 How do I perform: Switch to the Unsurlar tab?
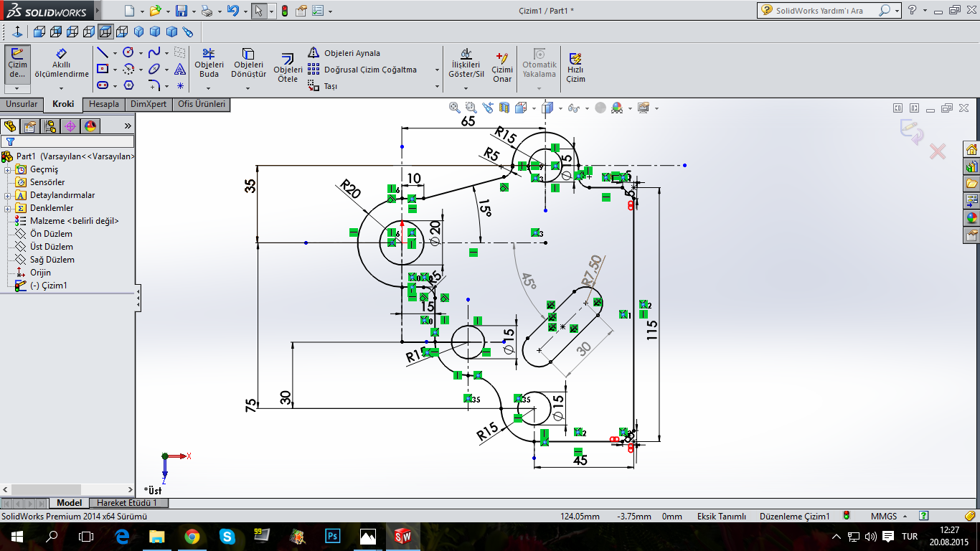22,104
